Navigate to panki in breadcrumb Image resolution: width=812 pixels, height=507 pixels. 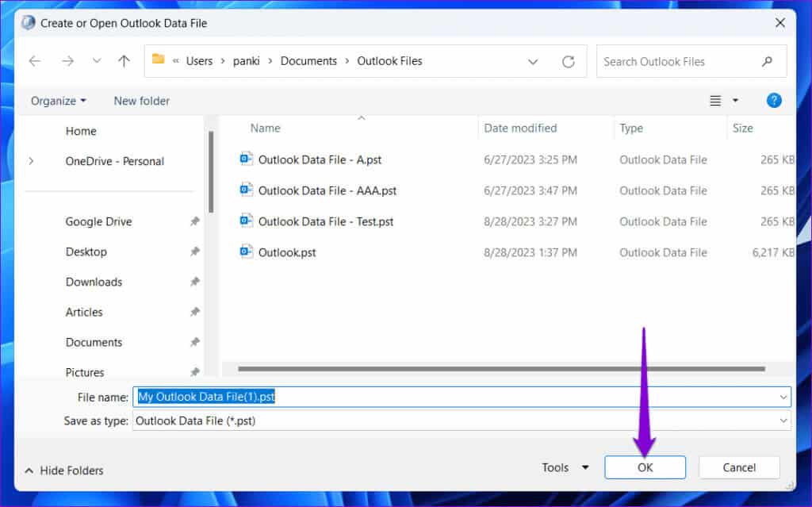(246, 61)
